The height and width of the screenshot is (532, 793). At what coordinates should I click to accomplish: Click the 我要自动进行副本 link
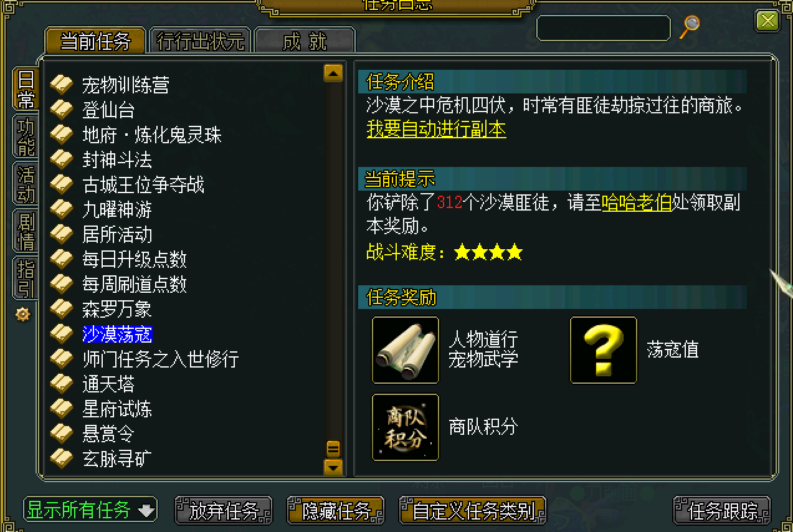pos(436,130)
